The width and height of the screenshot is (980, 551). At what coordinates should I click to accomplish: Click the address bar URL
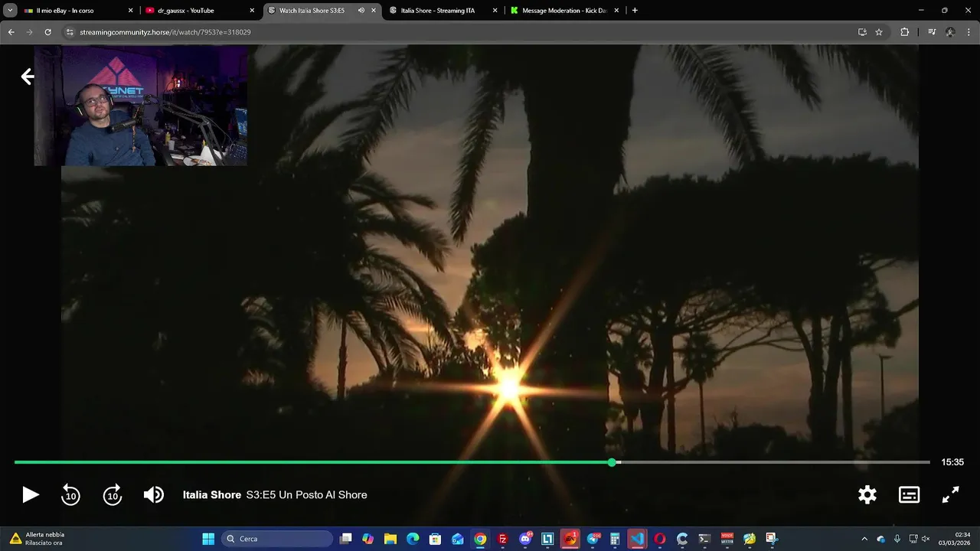165,32
